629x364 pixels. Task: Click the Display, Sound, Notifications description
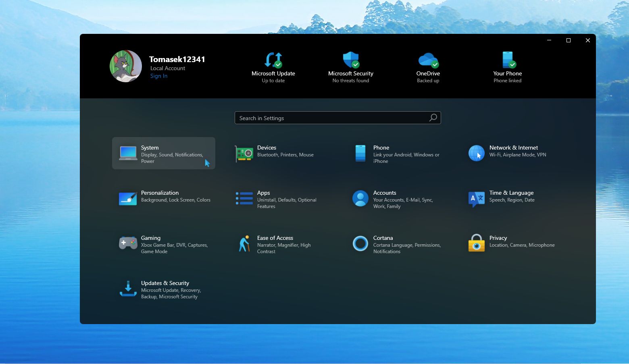[172, 158]
